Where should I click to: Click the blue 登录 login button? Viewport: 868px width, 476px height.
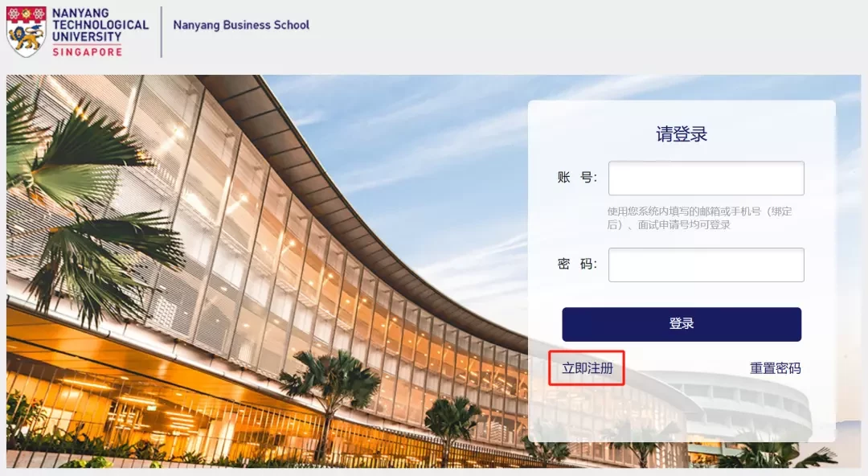(x=682, y=324)
